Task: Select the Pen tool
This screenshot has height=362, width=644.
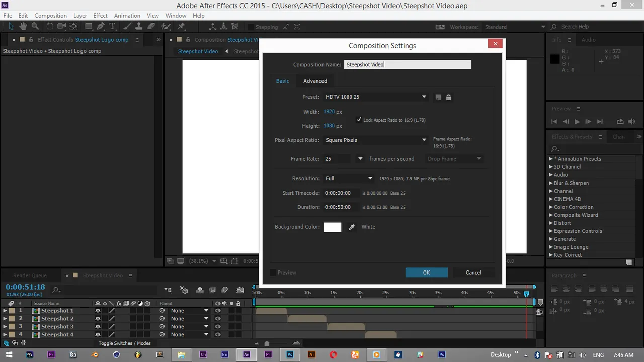Action: click(x=101, y=27)
